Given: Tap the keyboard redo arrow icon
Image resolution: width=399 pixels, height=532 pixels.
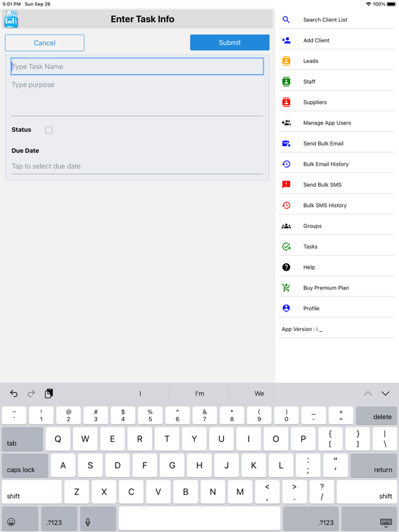Looking at the screenshot, I should click(x=31, y=393).
